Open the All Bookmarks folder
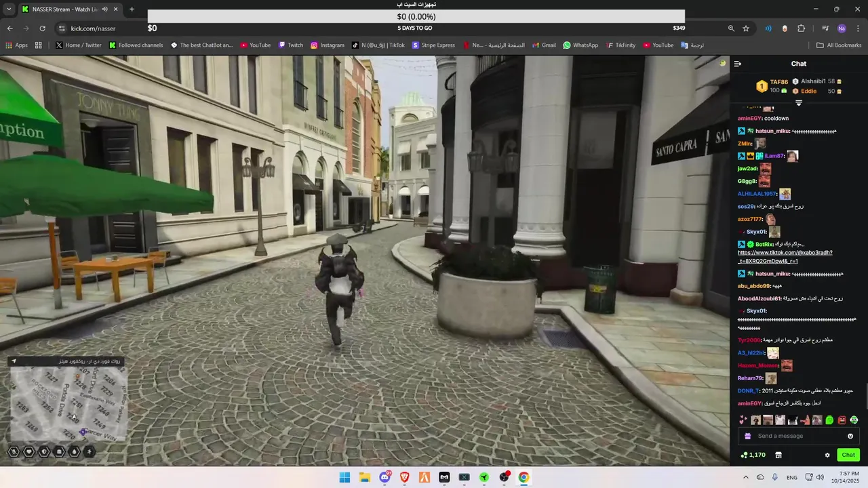 point(839,45)
